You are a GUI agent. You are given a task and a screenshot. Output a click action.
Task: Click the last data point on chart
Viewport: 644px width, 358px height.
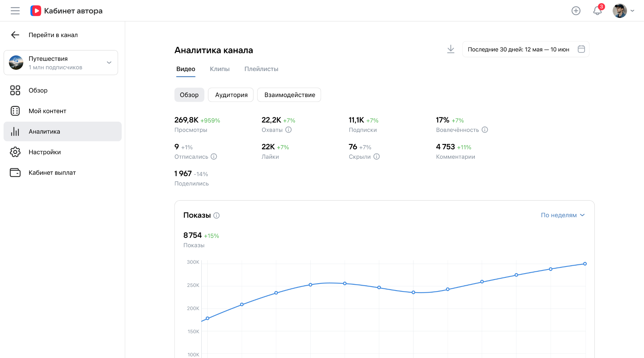coord(585,264)
